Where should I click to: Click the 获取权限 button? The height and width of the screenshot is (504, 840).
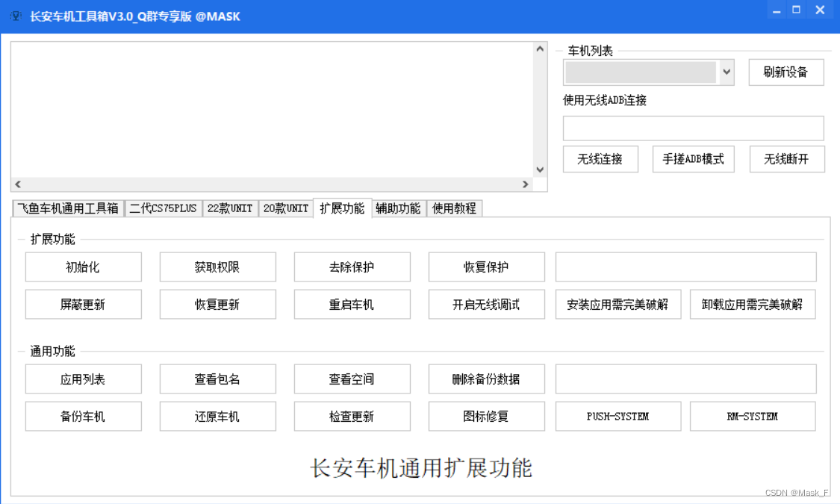(217, 267)
